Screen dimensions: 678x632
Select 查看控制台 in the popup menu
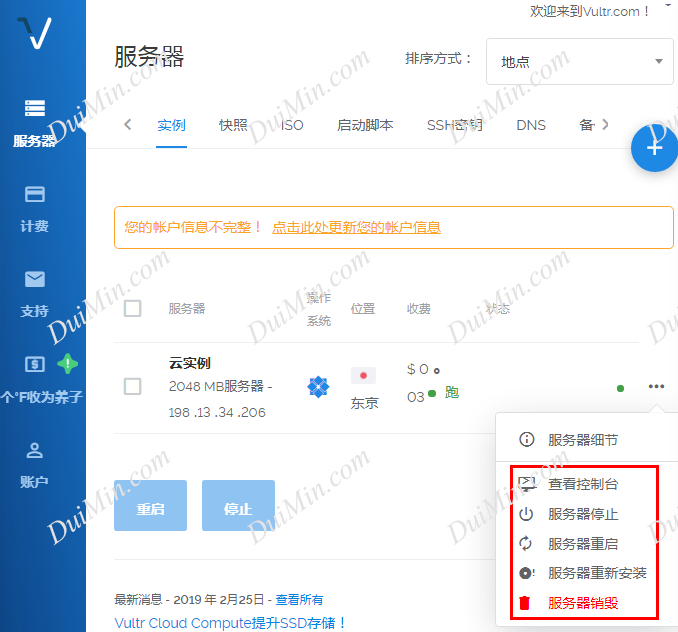point(583,484)
